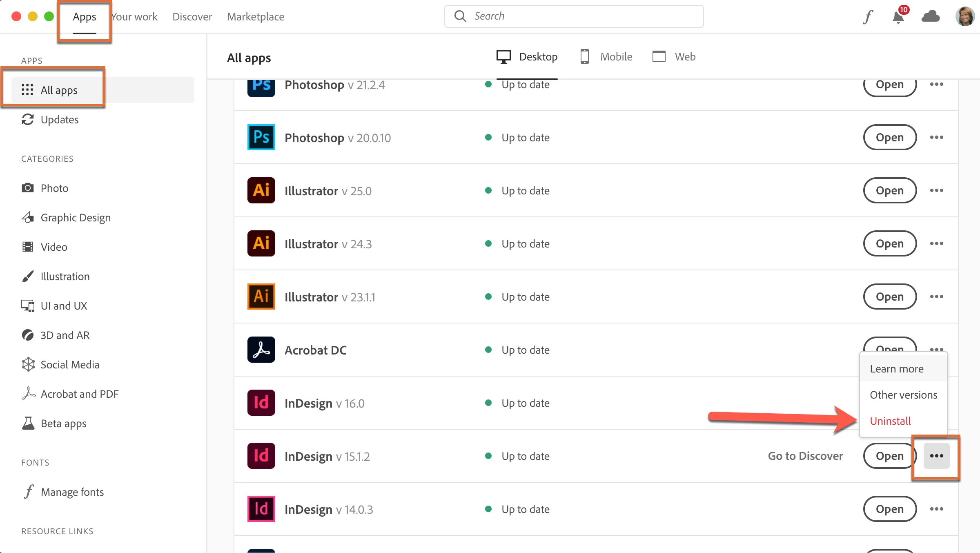This screenshot has height=553, width=980.
Task: Show more options for InDesign v 14.0.3
Action: (x=936, y=509)
